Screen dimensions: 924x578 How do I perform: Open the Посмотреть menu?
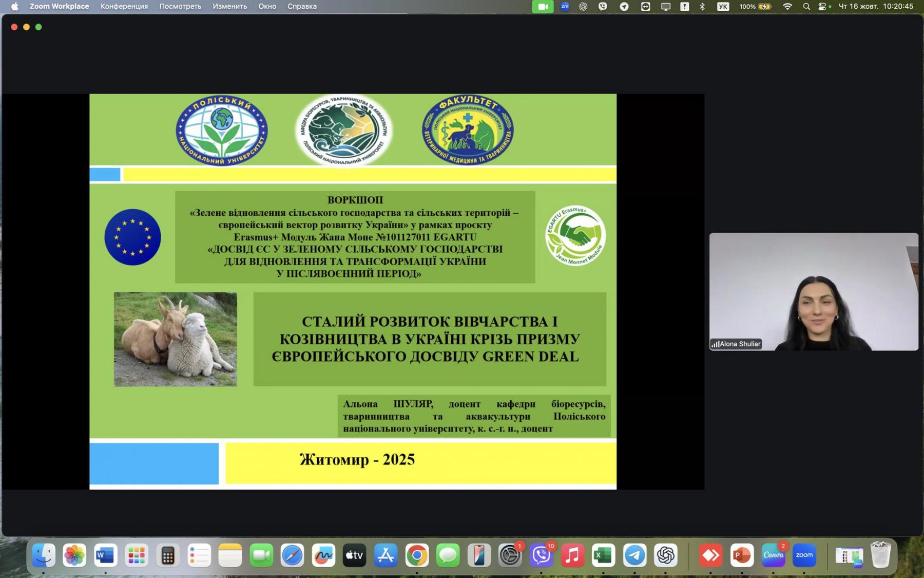click(180, 7)
